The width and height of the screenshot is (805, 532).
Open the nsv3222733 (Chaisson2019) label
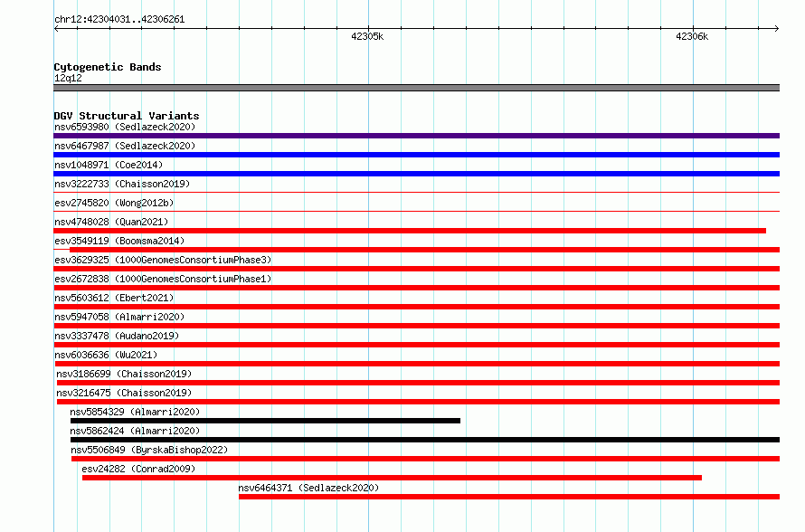point(122,184)
